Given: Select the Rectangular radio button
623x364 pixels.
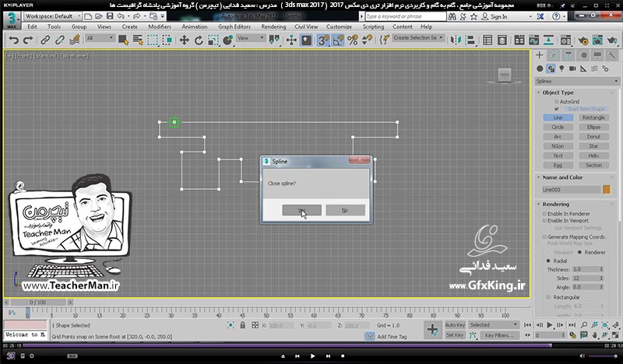Looking at the screenshot, I should coord(548,297).
